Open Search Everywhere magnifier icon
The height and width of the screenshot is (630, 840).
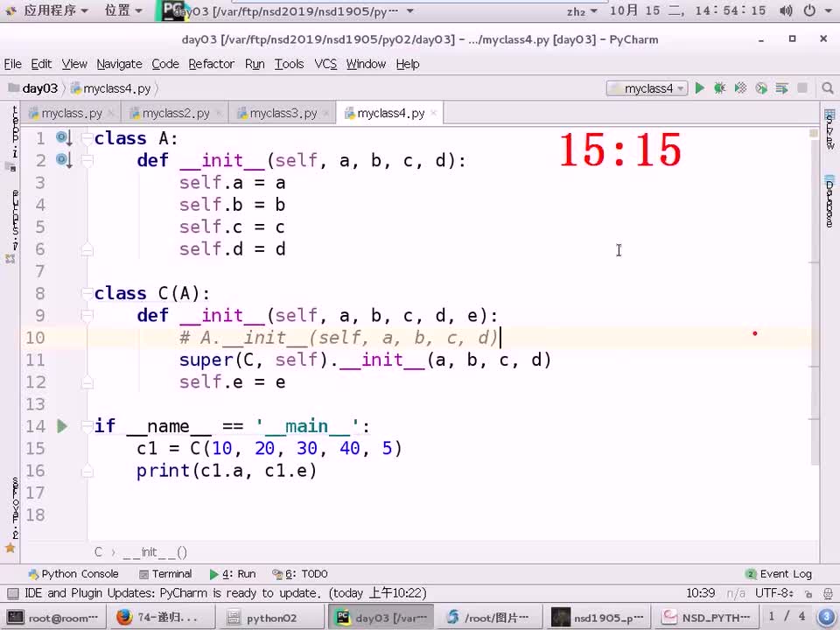click(827, 88)
